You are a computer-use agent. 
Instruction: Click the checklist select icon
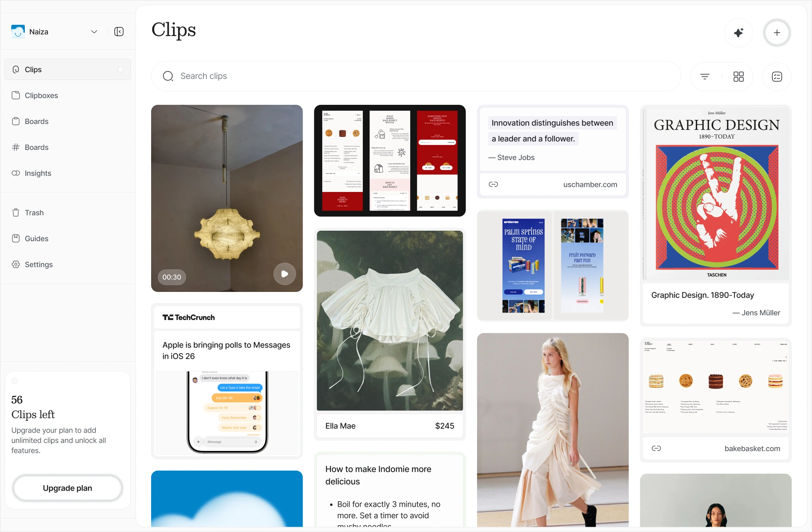pos(777,77)
